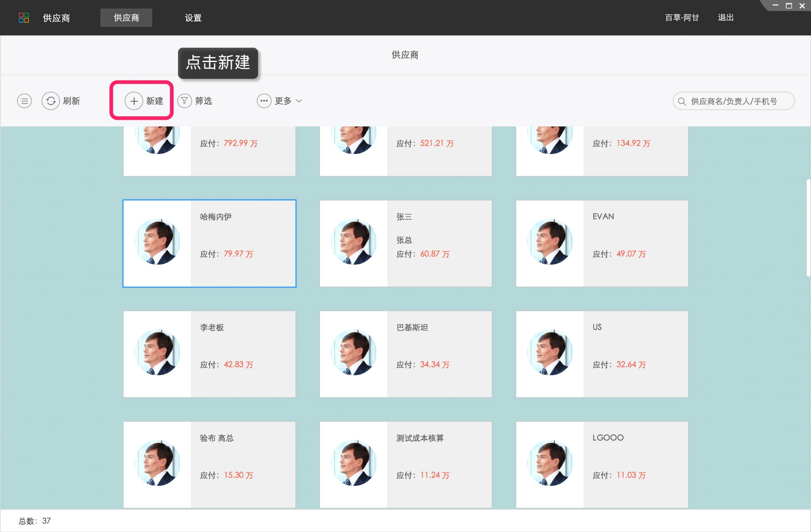Click the 退出 logout link
The height and width of the screenshot is (532, 811).
pyautogui.click(x=726, y=17)
